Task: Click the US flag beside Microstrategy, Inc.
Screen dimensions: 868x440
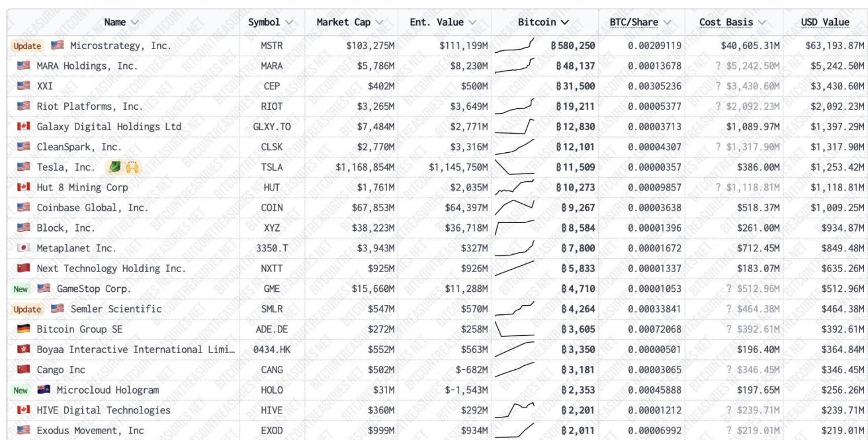Action: [x=57, y=45]
